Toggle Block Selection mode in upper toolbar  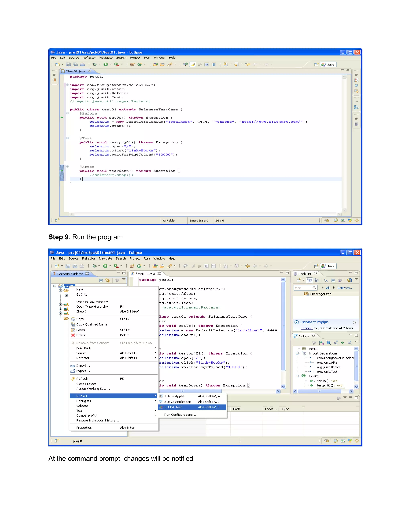[x=207, y=65]
